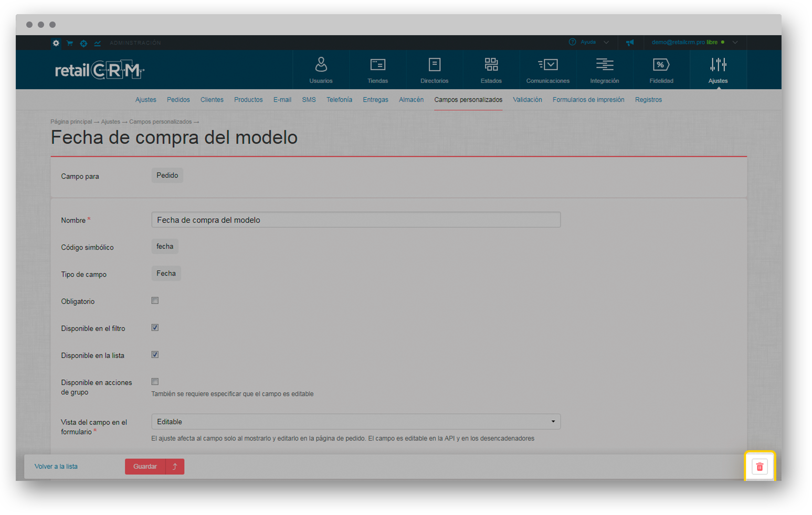Viewport: 812px width, 515px height.
Task: Switch to the Almacén tab
Action: pos(411,100)
